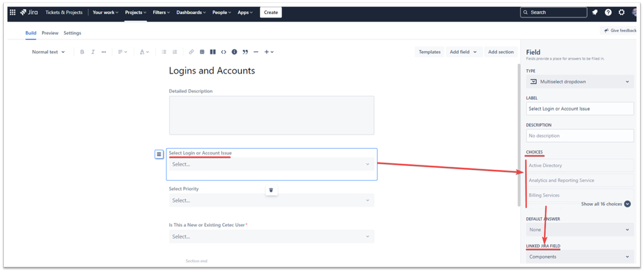Open the Apps menu

pos(245,12)
